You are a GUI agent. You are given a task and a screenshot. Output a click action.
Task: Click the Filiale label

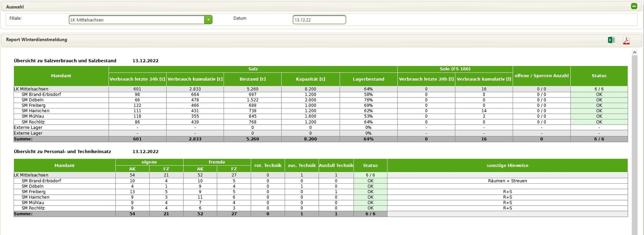(x=15, y=18)
